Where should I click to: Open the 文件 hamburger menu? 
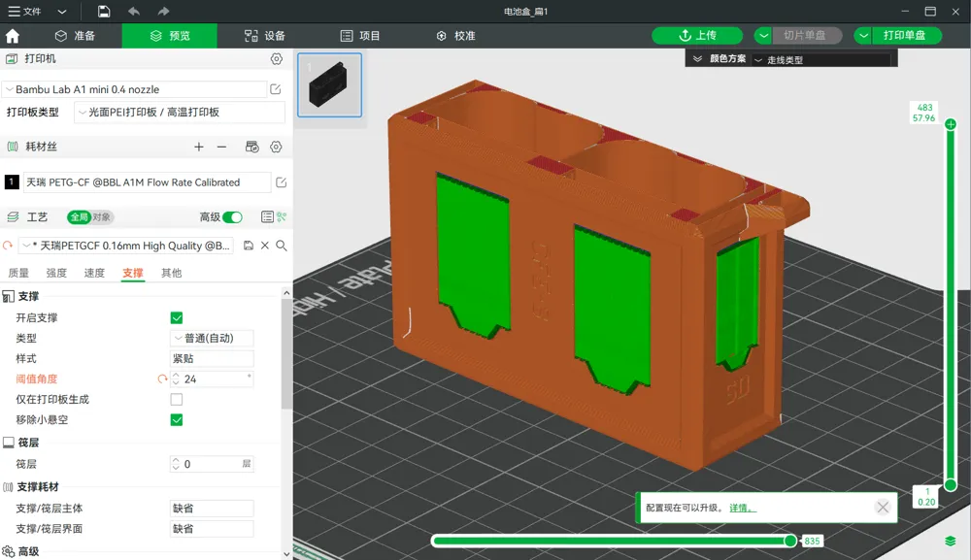click(x=24, y=11)
